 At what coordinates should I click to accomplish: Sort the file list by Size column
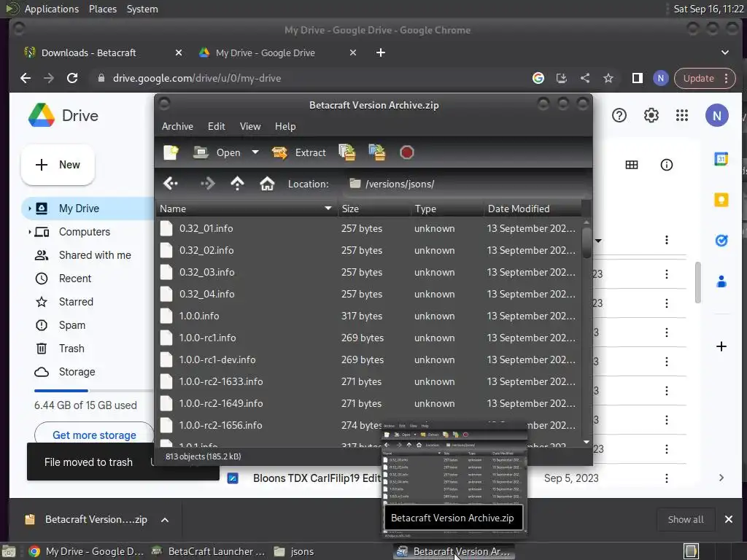pos(374,209)
